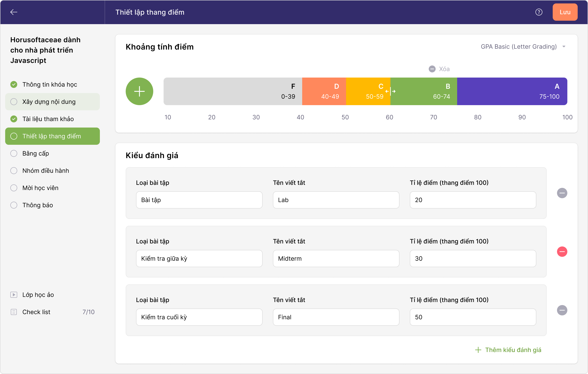588x374 pixels.
Task: Click the Midterm score ratio field
Action: (473, 258)
